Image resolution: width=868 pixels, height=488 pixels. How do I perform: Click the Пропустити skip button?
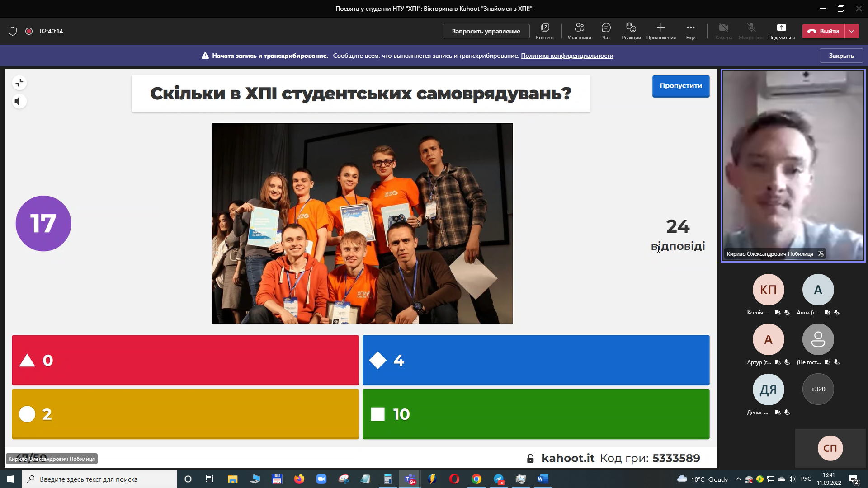(680, 86)
